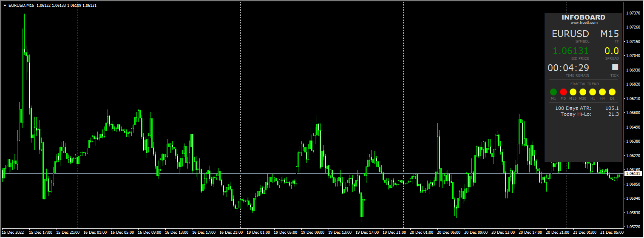Click the yellow M15 fractal trend dot

click(x=573, y=92)
